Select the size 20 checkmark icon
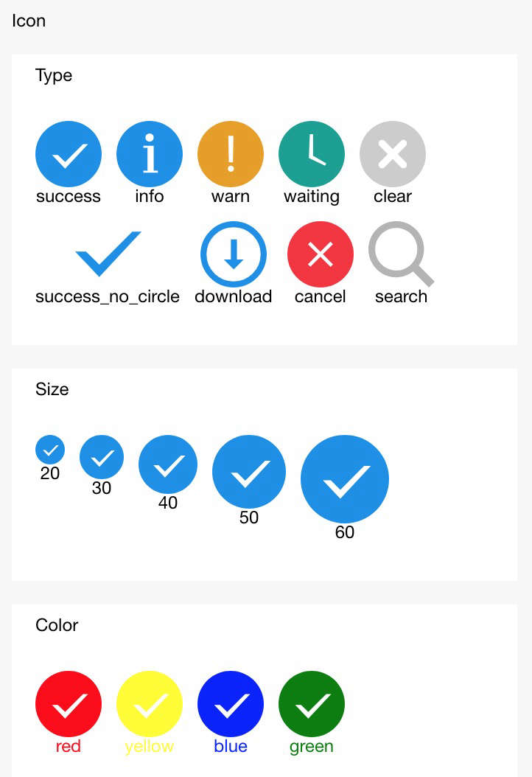The height and width of the screenshot is (777, 532). coord(50,450)
